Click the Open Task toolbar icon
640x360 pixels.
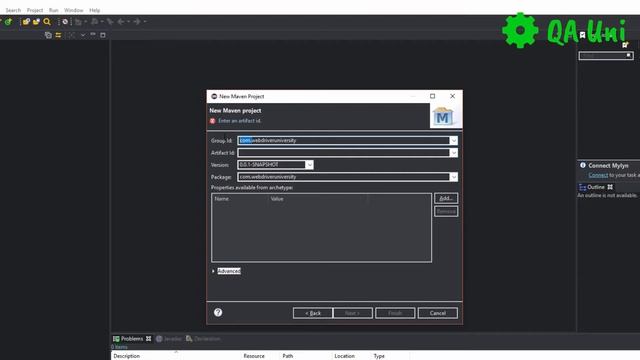point(36,22)
